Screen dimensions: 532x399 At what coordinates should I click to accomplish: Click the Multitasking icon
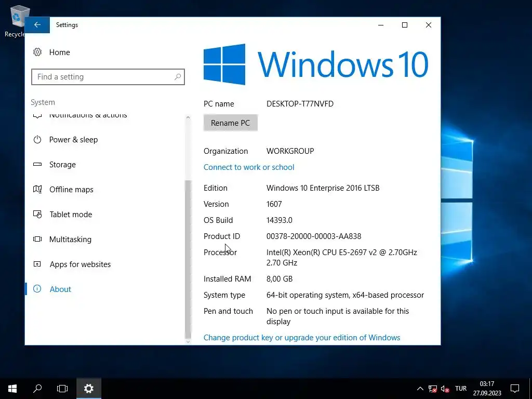click(37, 239)
